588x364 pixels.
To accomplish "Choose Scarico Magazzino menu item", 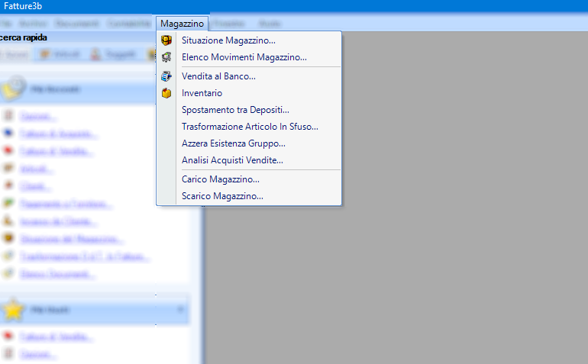I will click(222, 196).
